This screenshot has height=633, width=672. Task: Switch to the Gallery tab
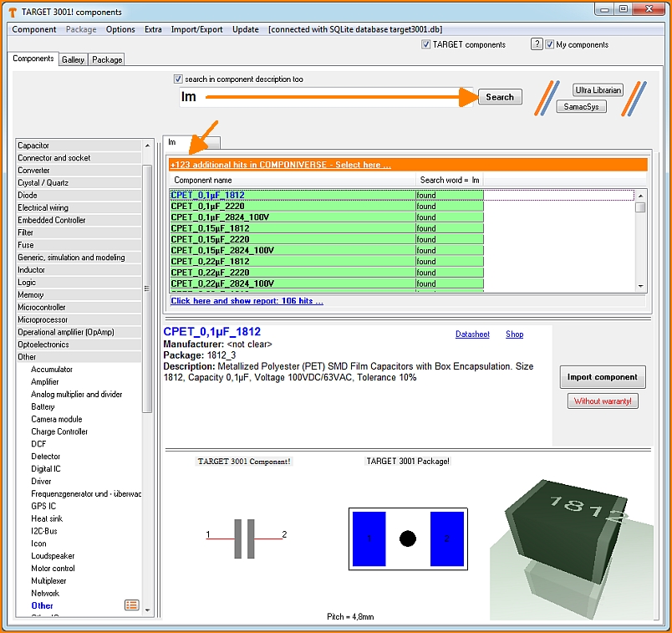pos(73,59)
